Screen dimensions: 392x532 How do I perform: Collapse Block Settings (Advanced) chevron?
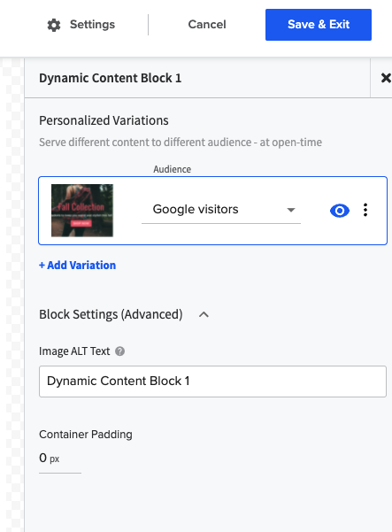[x=204, y=314]
